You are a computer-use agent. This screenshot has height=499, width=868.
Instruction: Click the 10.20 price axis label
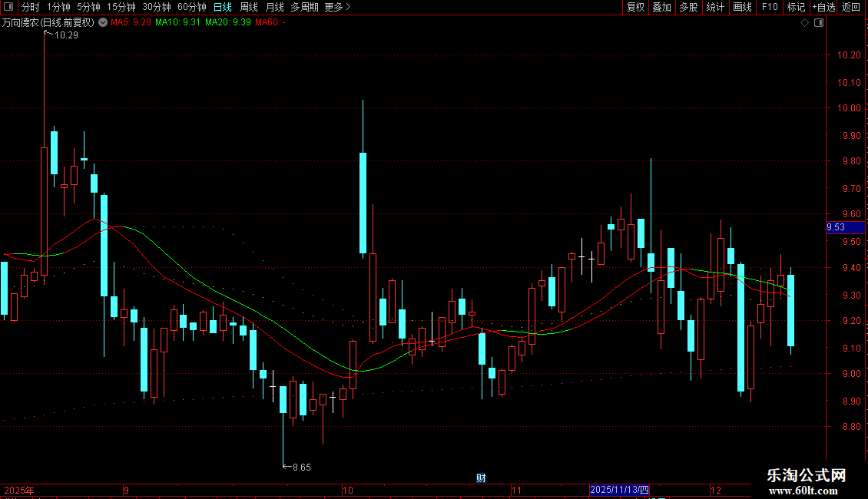click(849, 55)
